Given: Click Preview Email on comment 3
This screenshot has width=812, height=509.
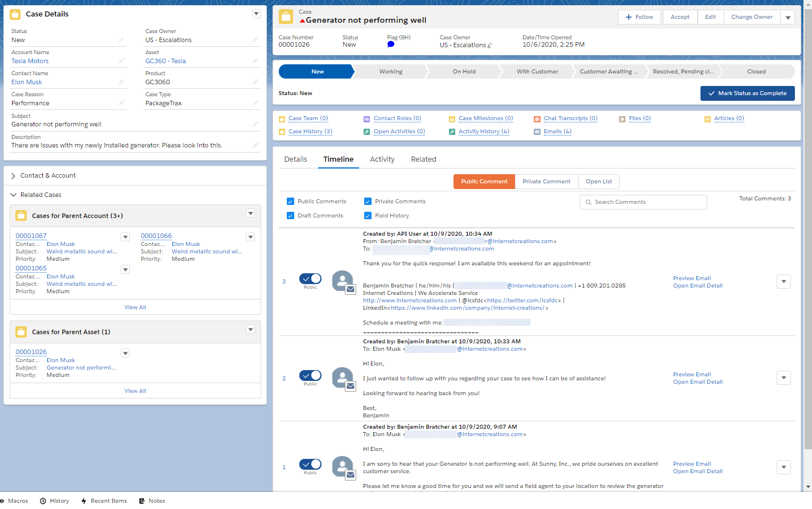Looking at the screenshot, I should tap(692, 278).
